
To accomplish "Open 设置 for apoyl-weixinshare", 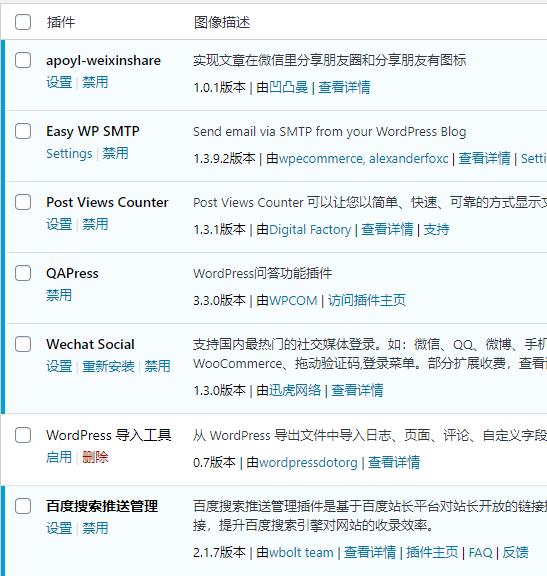I will point(59,82).
